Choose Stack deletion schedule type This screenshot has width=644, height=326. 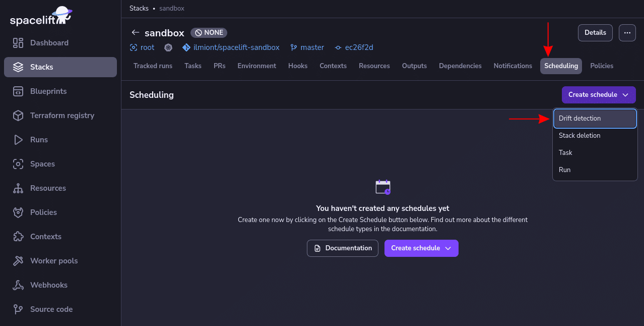595,136
